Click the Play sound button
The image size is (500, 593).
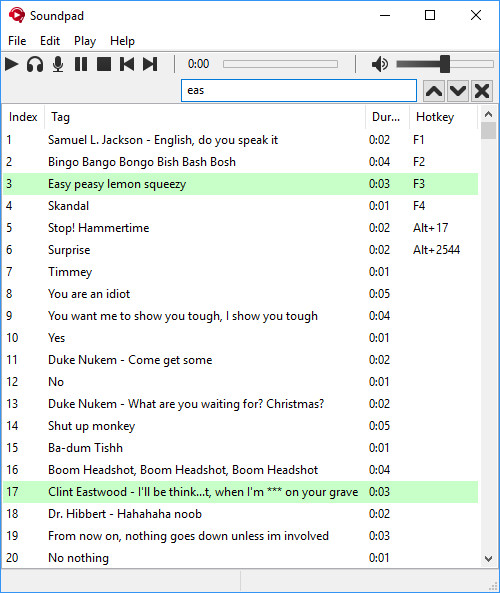(12, 64)
